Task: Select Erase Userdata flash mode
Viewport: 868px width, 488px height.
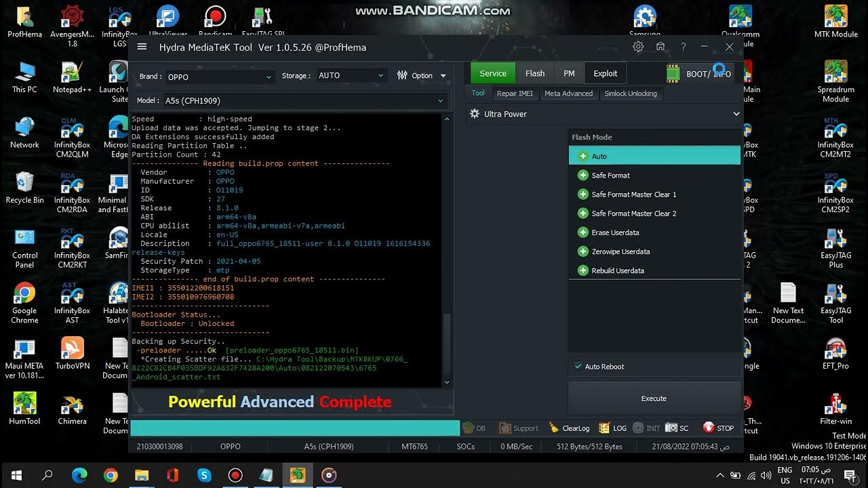Action: [x=654, y=232]
